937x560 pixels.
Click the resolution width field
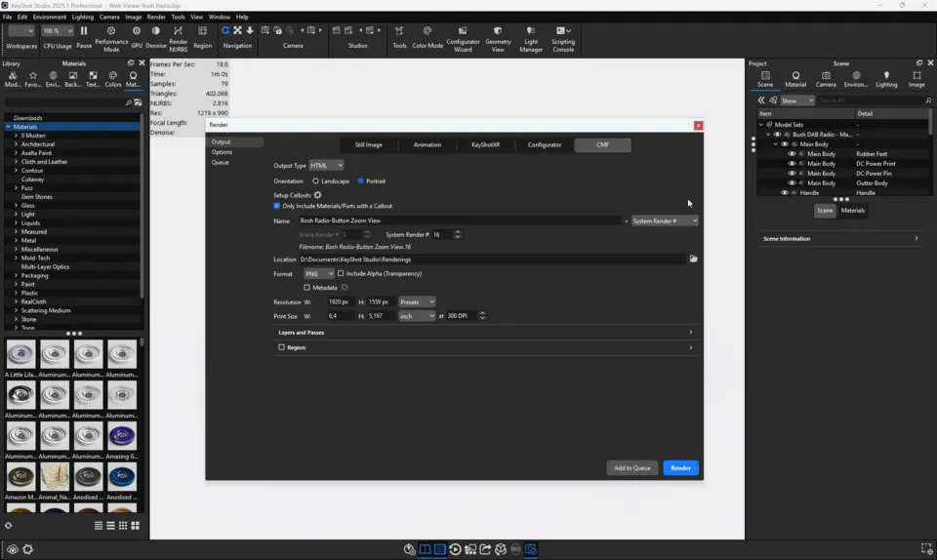342,302
